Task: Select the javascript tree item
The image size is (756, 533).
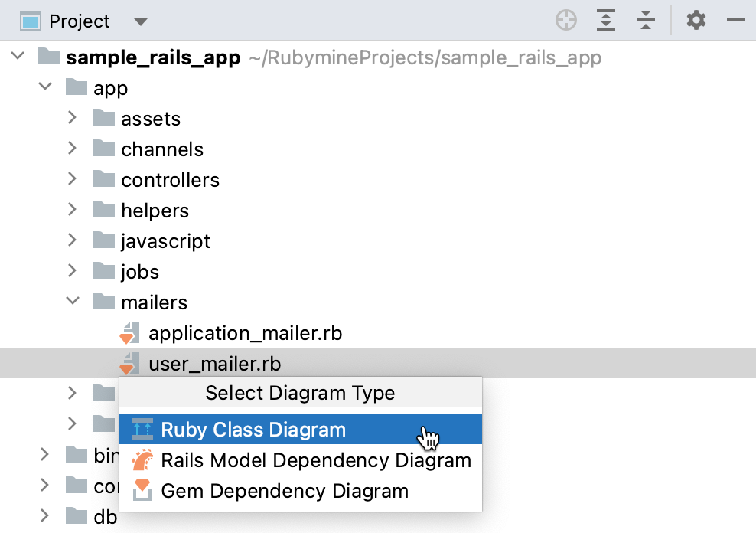Action: coord(165,240)
